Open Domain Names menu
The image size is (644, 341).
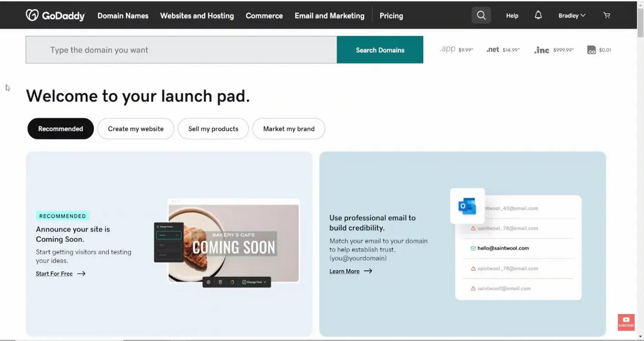coord(123,15)
